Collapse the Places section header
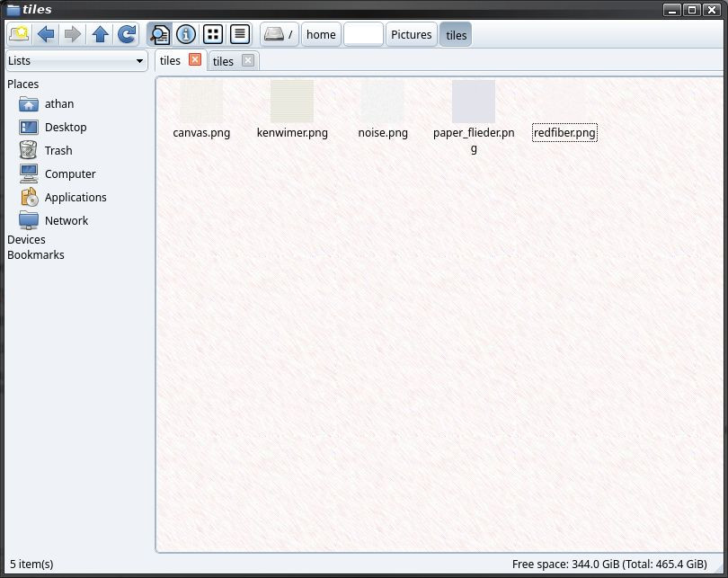This screenshot has width=728, height=578. (23, 84)
